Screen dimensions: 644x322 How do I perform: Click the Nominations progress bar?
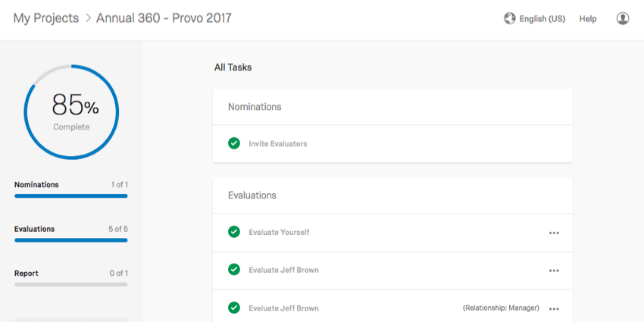71,196
